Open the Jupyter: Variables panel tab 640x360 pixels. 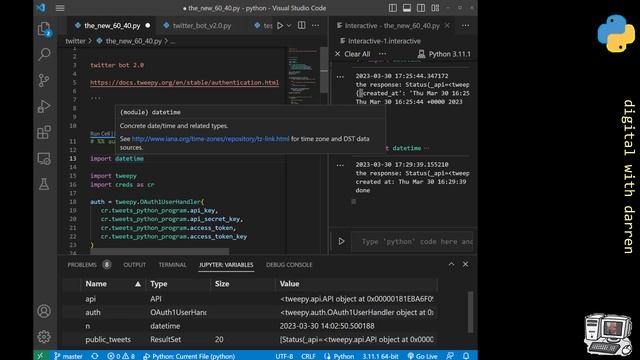click(x=226, y=264)
